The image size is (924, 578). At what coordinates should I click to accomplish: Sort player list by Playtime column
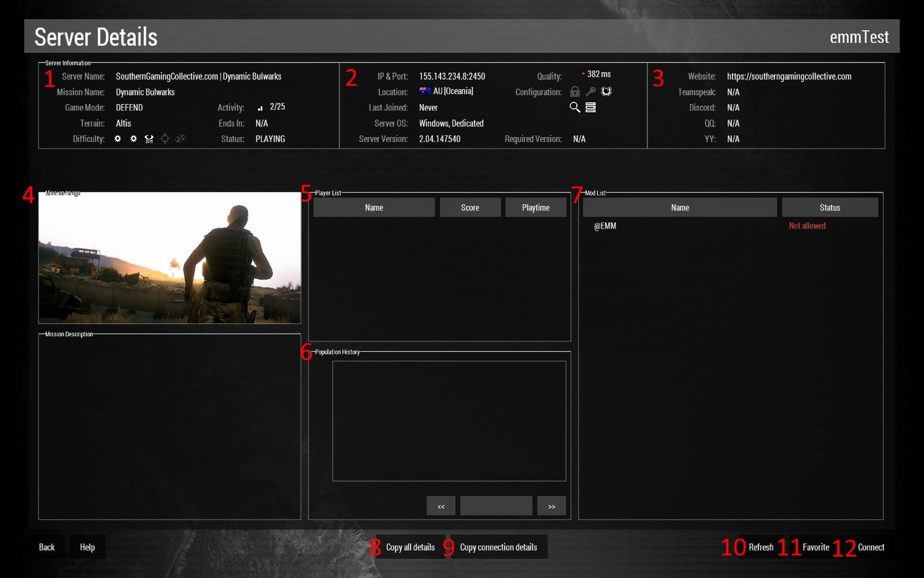[536, 207]
